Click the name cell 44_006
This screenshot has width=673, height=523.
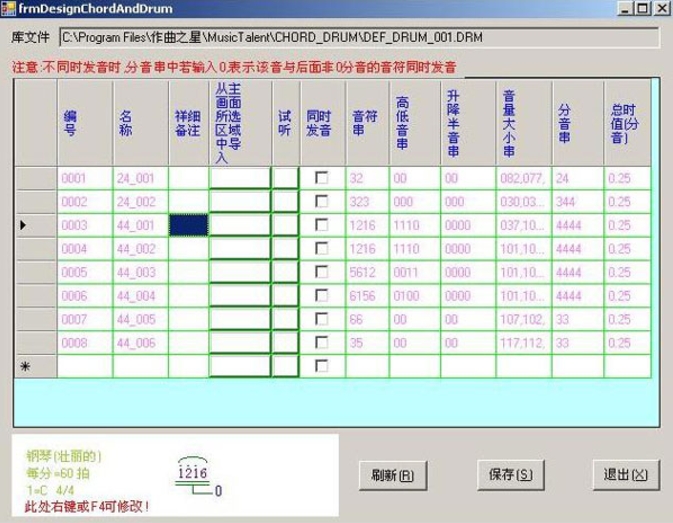point(141,342)
